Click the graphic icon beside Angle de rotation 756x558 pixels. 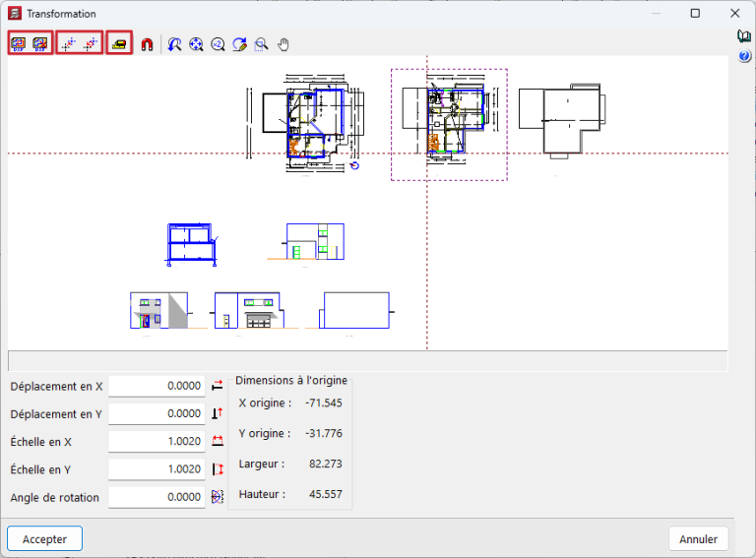pyautogui.click(x=218, y=496)
